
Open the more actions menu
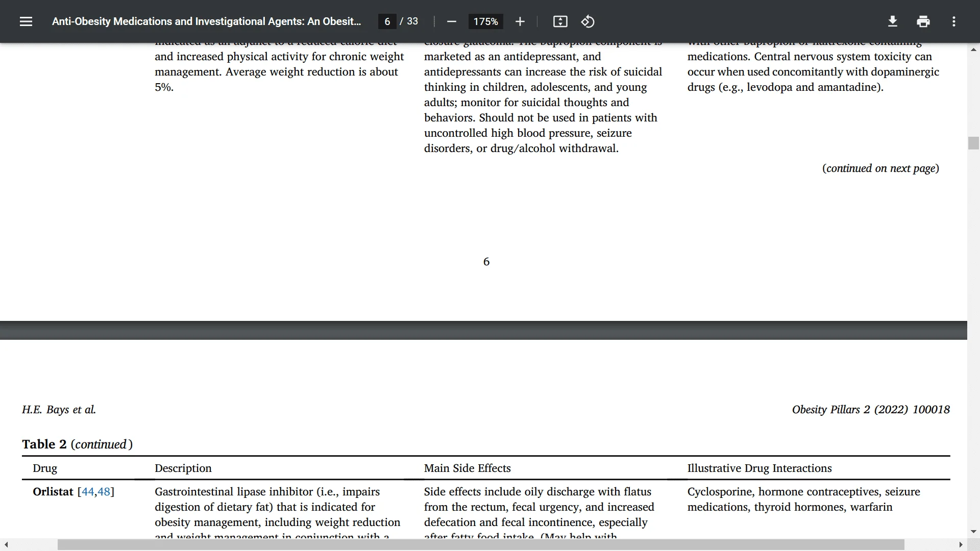point(953,21)
